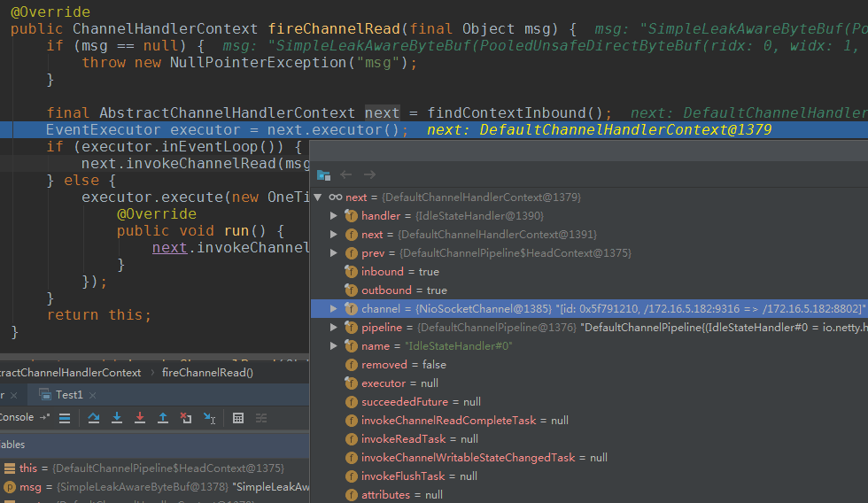Click the field icon beside outbound
This screenshot has width=868, height=503.
point(351,290)
